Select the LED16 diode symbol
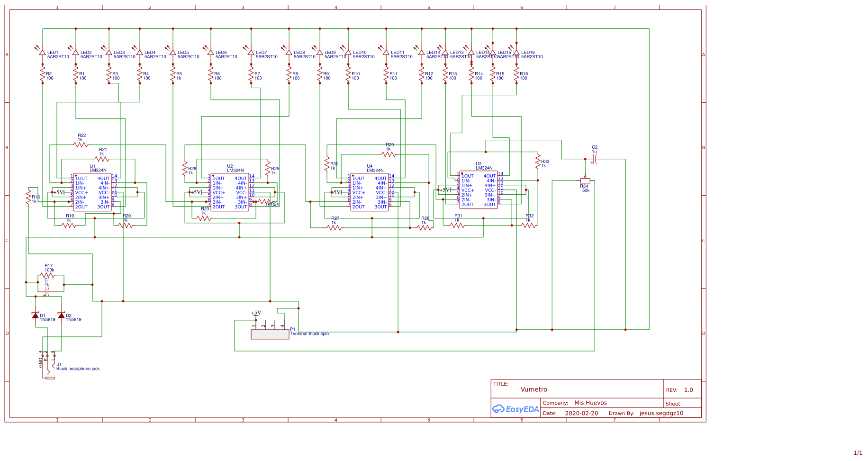 click(515, 51)
